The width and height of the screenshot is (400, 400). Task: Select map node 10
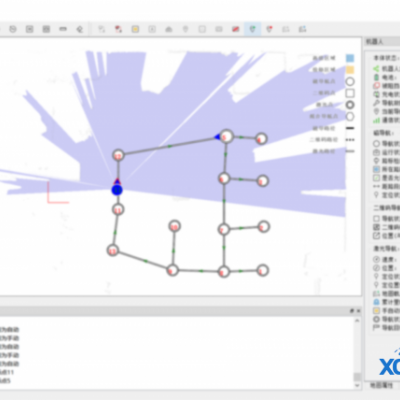click(174, 226)
